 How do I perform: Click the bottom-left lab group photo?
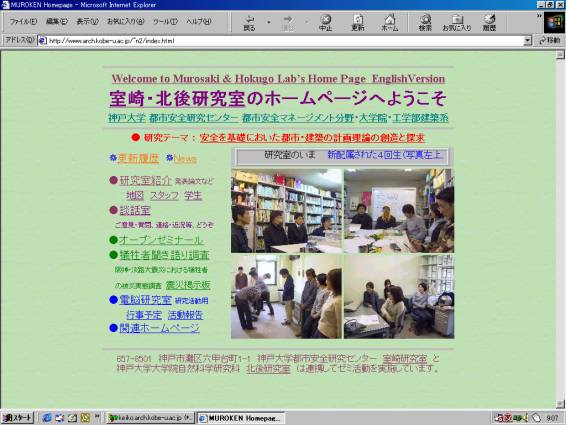286,296
